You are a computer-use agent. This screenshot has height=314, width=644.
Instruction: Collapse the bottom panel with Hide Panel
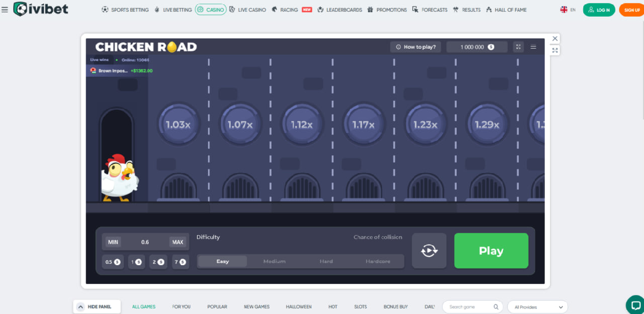click(x=97, y=306)
